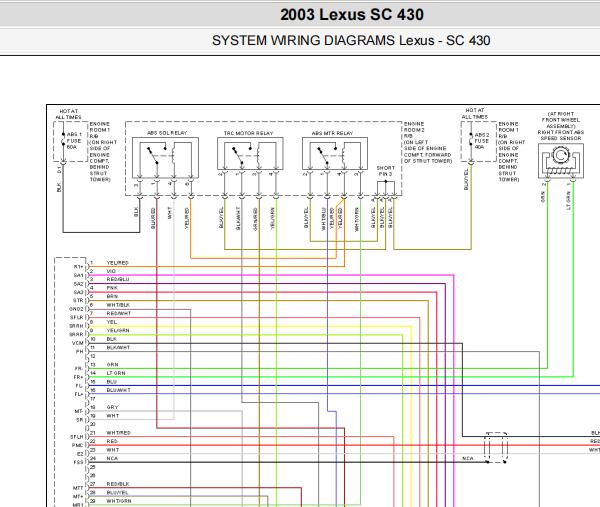Image resolution: width=600 pixels, height=507 pixels.
Task: Select the NCA label at pin 24
Action: tap(112, 458)
